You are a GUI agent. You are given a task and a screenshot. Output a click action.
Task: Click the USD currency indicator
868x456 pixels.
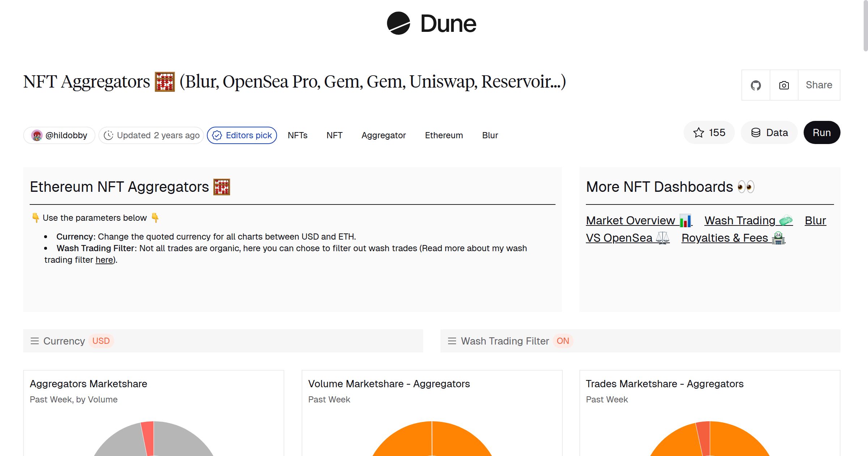tap(101, 341)
